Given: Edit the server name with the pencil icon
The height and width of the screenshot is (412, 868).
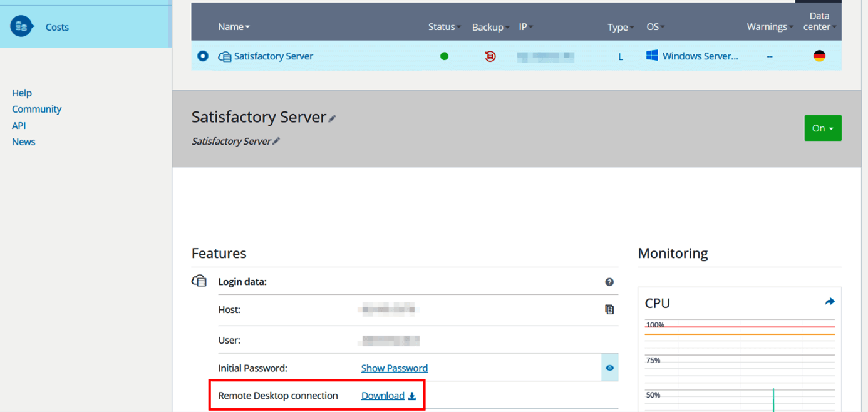Looking at the screenshot, I should (333, 118).
